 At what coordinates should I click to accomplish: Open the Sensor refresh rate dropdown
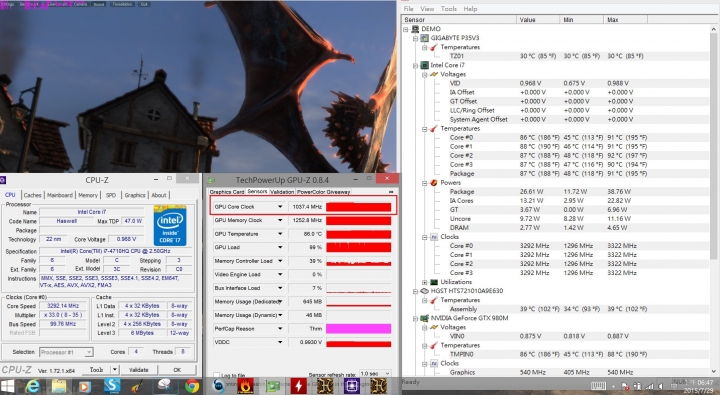point(375,374)
